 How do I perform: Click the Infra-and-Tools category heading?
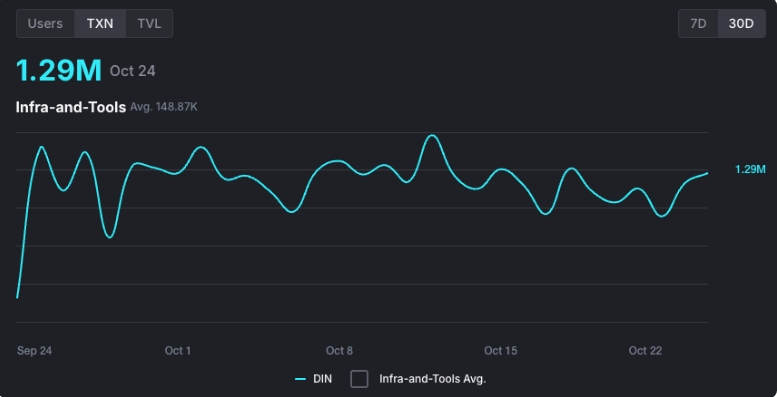pyautogui.click(x=71, y=107)
